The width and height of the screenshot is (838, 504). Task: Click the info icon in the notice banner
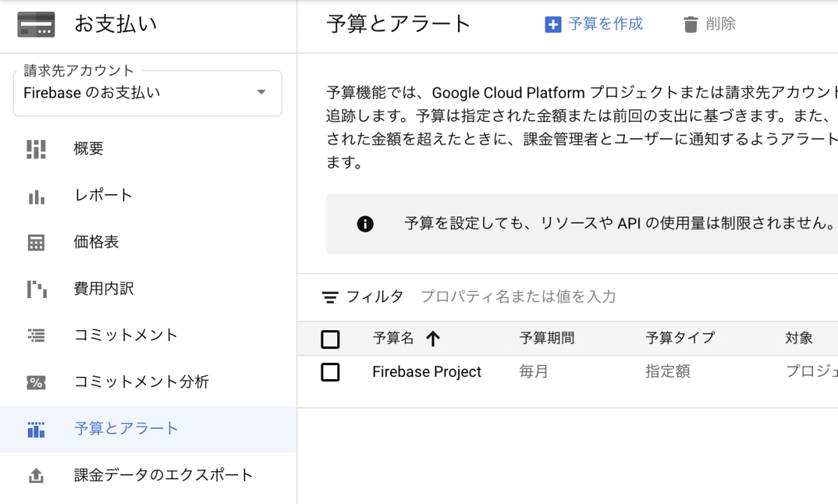(x=365, y=224)
